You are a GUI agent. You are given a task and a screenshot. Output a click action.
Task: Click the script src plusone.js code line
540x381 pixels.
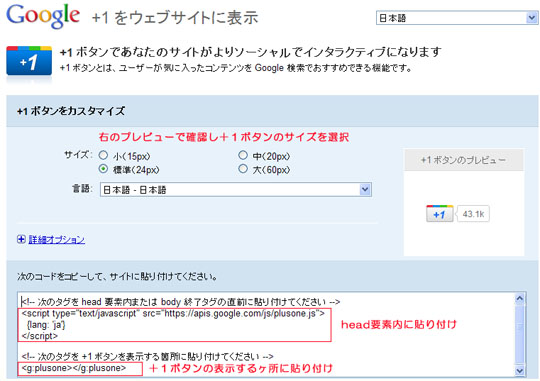(x=173, y=313)
